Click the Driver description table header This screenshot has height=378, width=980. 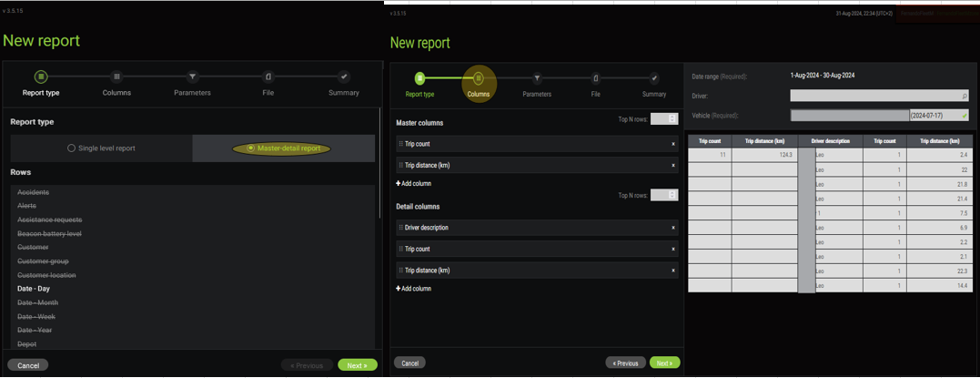point(830,141)
